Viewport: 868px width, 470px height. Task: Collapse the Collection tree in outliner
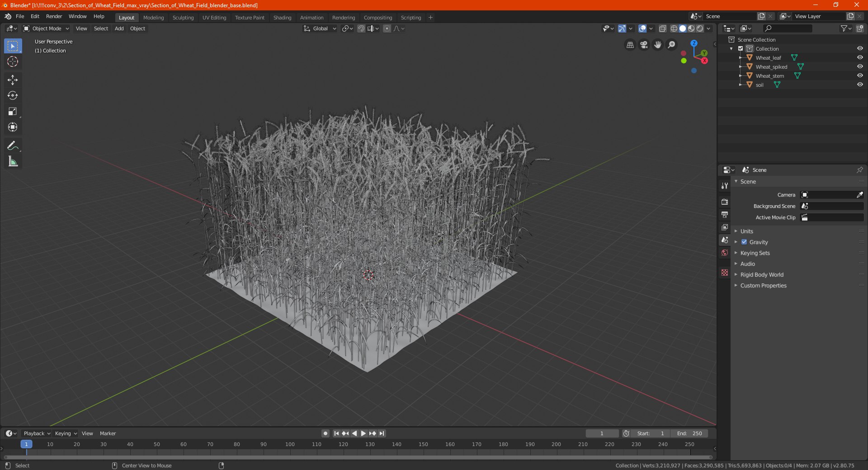[731, 49]
